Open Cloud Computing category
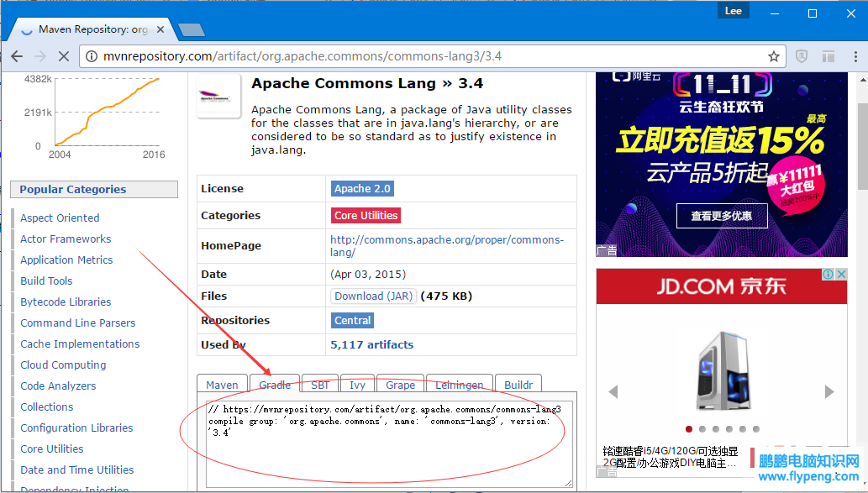The width and height of the screenshot is (868, 493). click(x=63, y=365)
